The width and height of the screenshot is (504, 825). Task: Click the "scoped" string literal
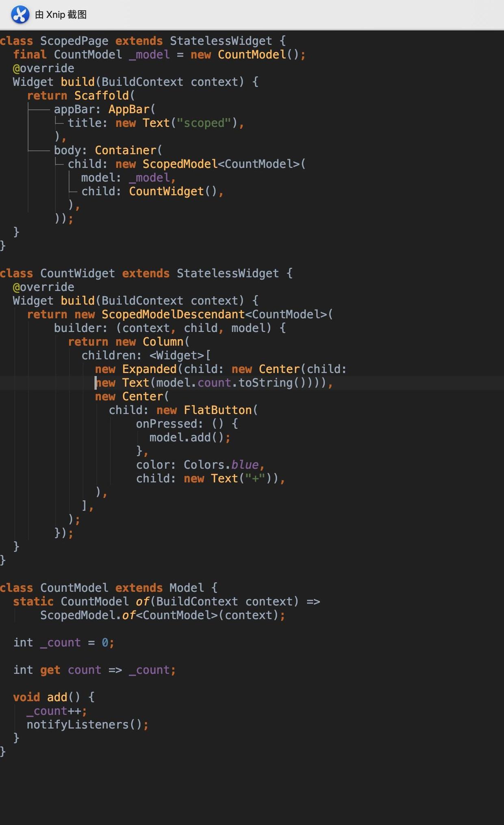click(204, 123)
